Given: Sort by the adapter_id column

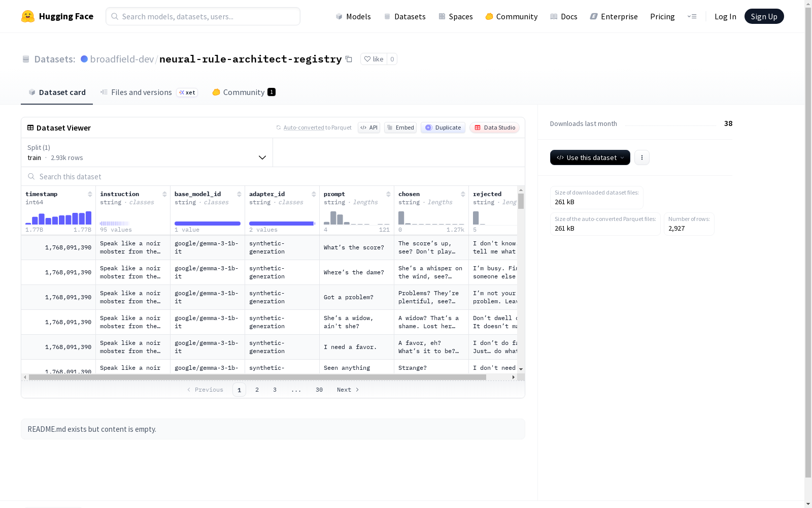Looking at the screenshot, I should click(x=314, y=194).
